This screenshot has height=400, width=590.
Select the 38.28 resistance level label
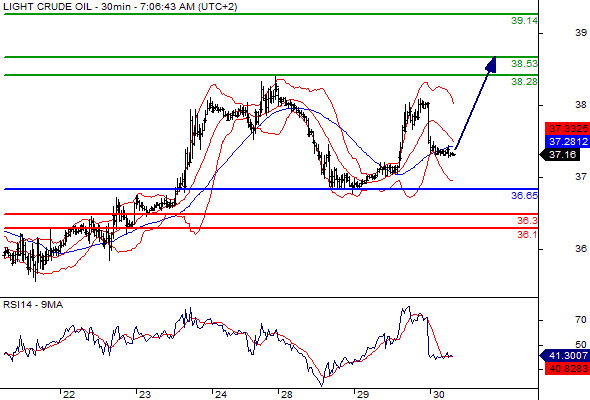tap(524, 82)
